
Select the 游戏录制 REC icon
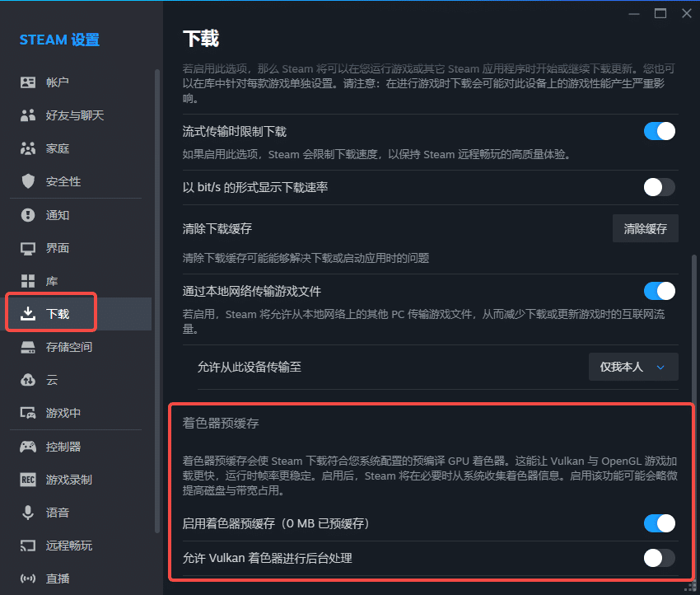point(28,480)
